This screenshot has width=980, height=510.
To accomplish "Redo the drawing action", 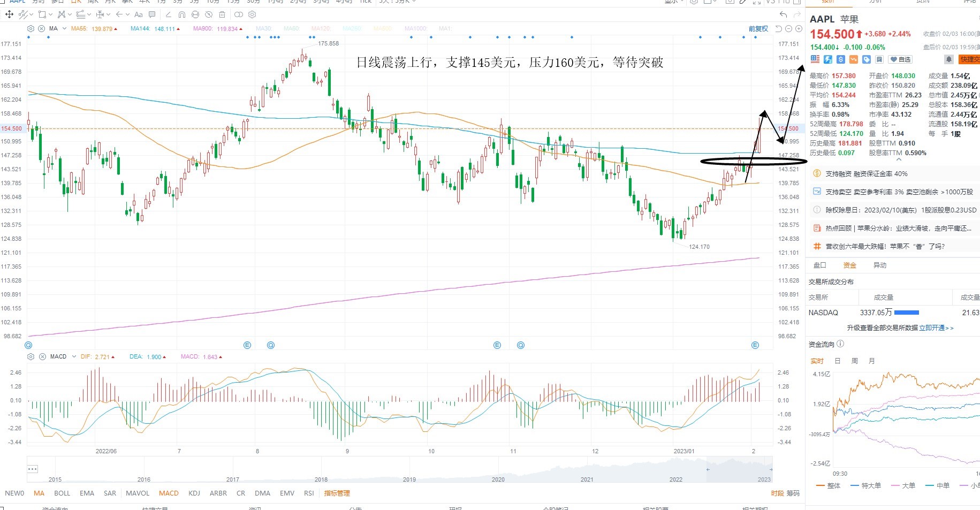I will click(x=797, y=14).
